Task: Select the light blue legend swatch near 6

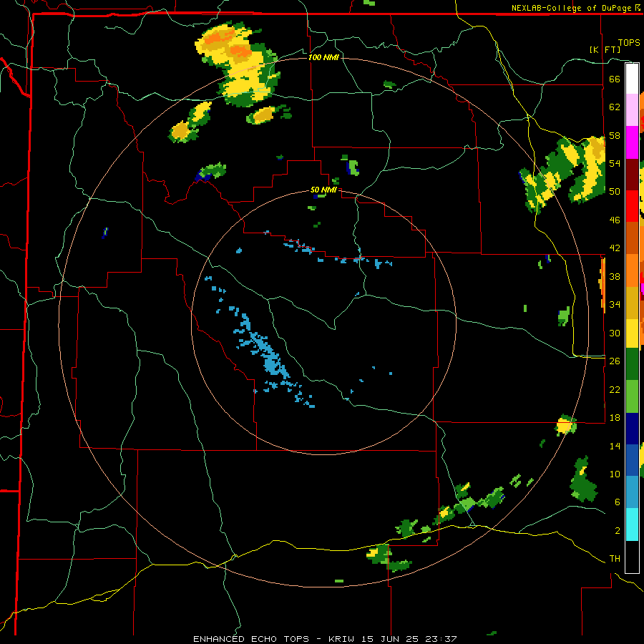Action: click(632, 492)
